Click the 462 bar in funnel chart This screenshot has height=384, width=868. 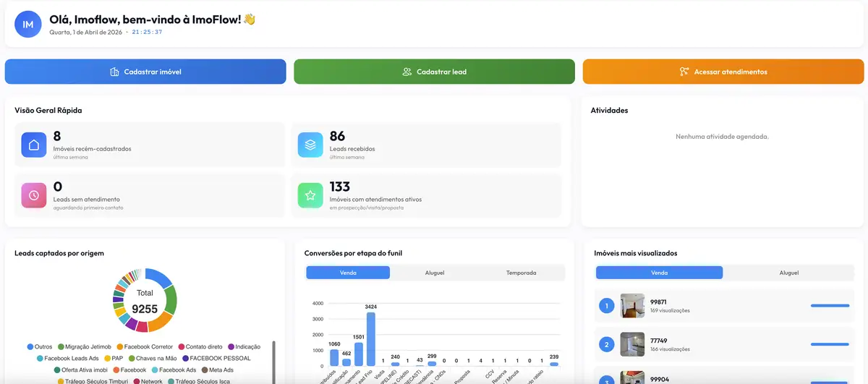346,362
